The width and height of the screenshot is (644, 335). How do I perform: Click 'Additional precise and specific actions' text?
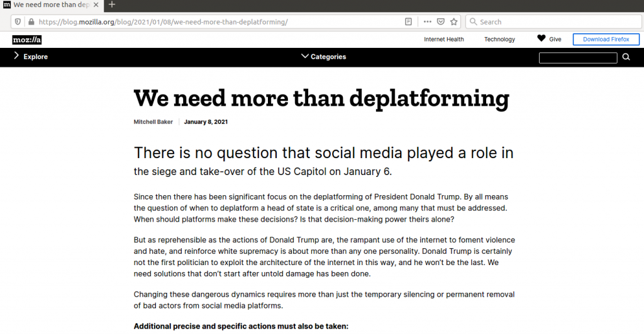[241, 326]
